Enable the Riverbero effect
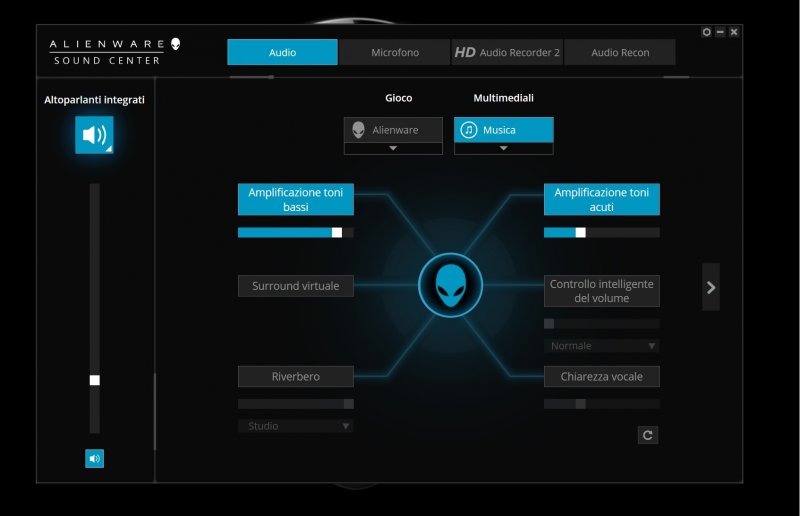This screenshot has width=800, height=516. tap(295, 377)
